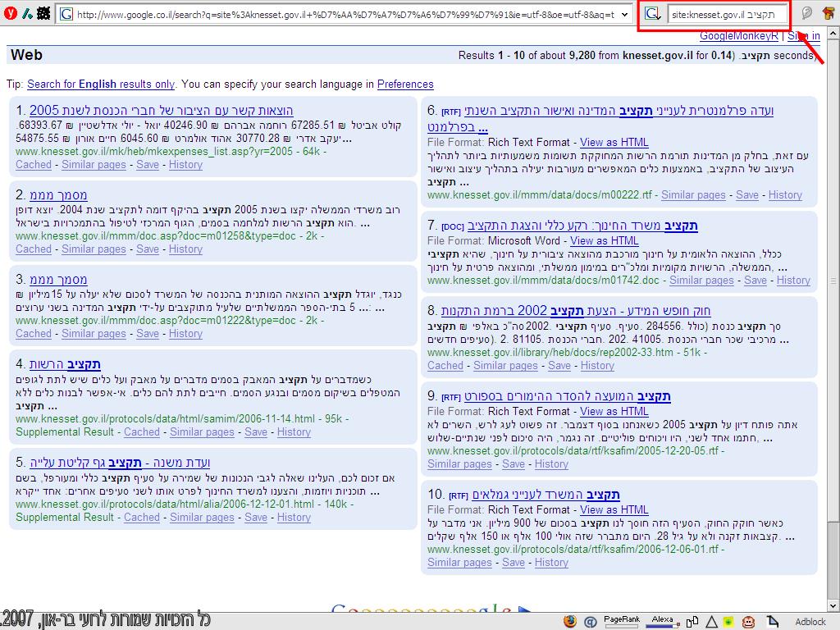Click the PageRank indicator bar

pos(622,620)
